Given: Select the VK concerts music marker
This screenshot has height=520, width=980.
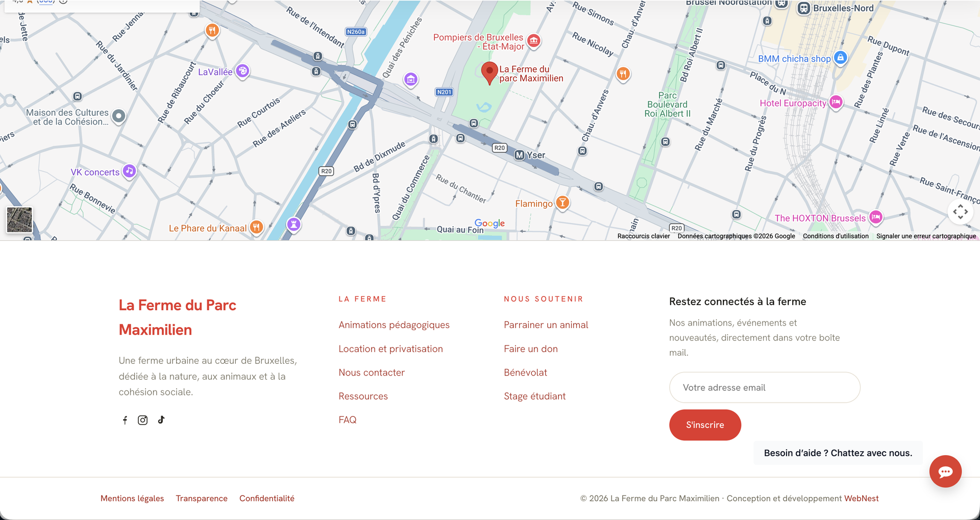Looking at the screenshot, I should click(130, 171).
